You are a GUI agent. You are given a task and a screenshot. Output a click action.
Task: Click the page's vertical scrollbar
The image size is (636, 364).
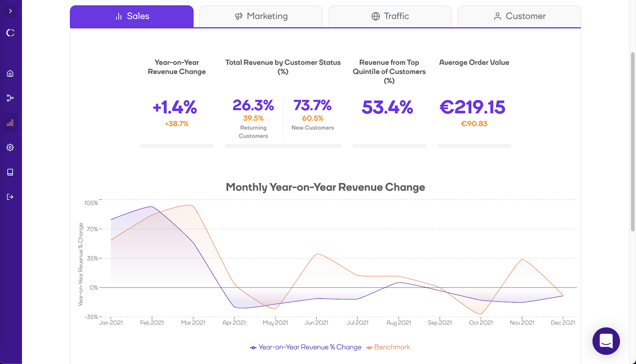633,142
